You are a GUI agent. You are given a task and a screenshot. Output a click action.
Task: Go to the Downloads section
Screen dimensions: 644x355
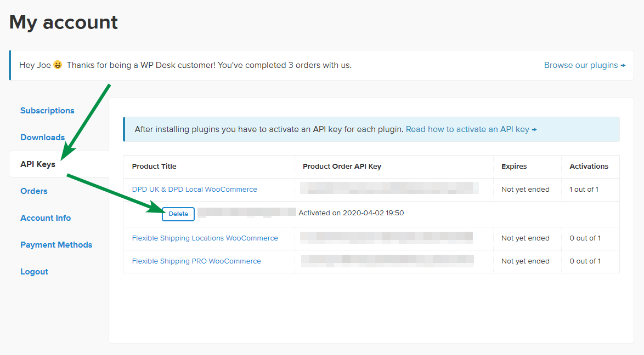point(42,138)
